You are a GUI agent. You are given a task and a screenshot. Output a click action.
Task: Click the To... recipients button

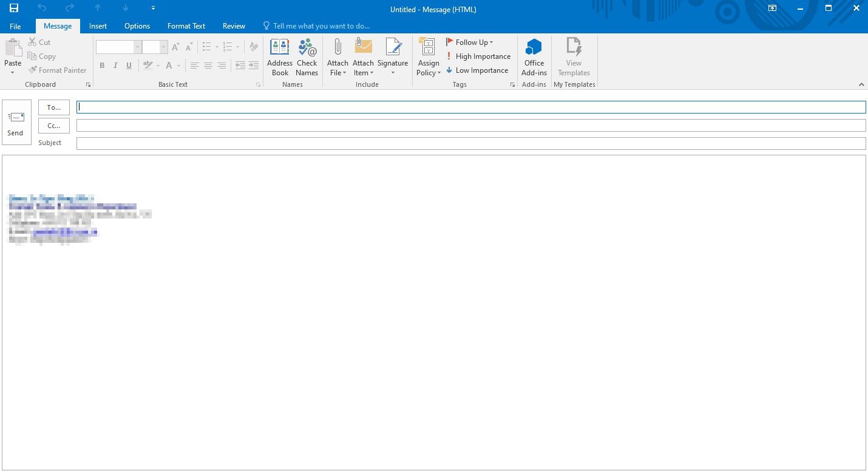point(54,107)
